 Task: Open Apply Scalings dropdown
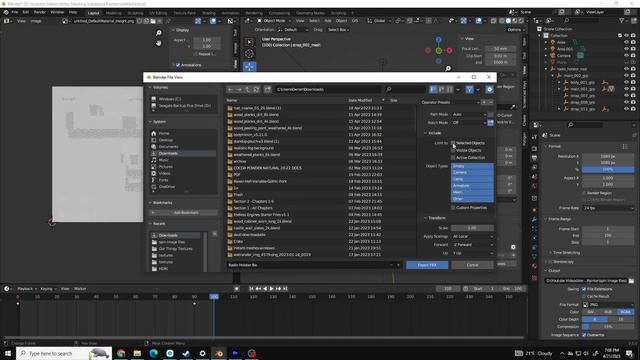pyautogui.click(x=472, y=236)
